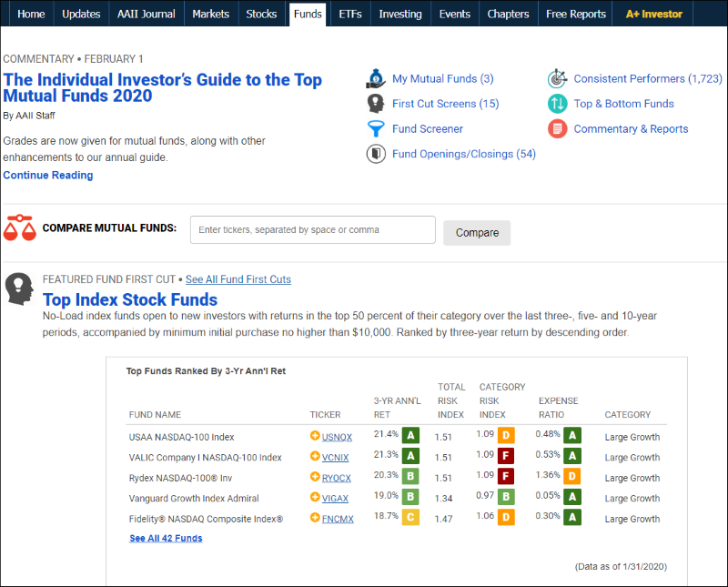Click the Fund Screener funnel icon
The image size is (728, 587).
[376, 128]
